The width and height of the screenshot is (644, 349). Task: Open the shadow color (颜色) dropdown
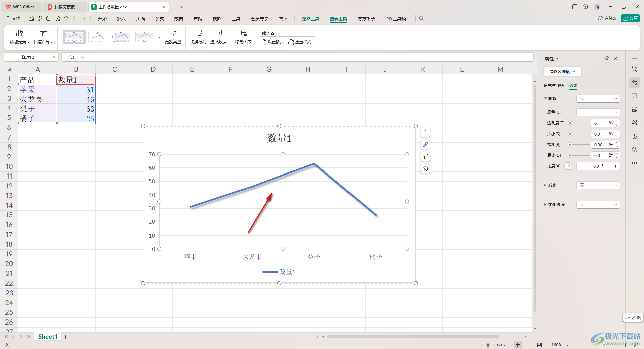pyautogui.click(x=598, y=112)
